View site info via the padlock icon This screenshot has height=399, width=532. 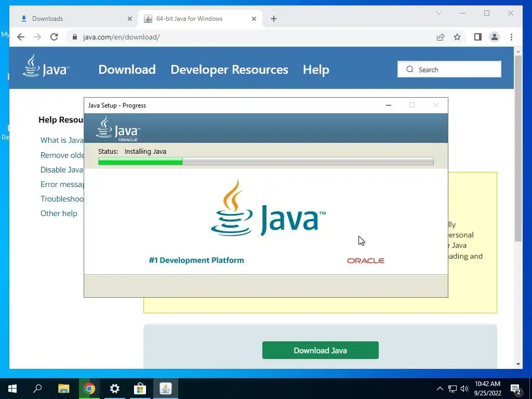[75, 37]
